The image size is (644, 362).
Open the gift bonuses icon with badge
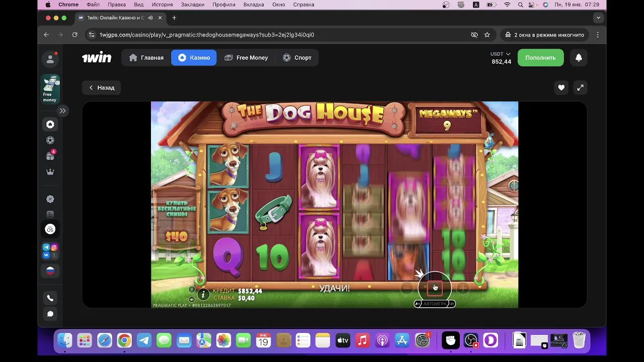click(50, 156)
